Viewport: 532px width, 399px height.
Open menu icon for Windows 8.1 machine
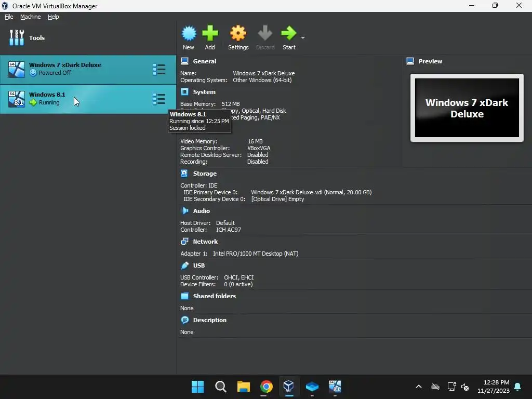click(x=159, y=99)
